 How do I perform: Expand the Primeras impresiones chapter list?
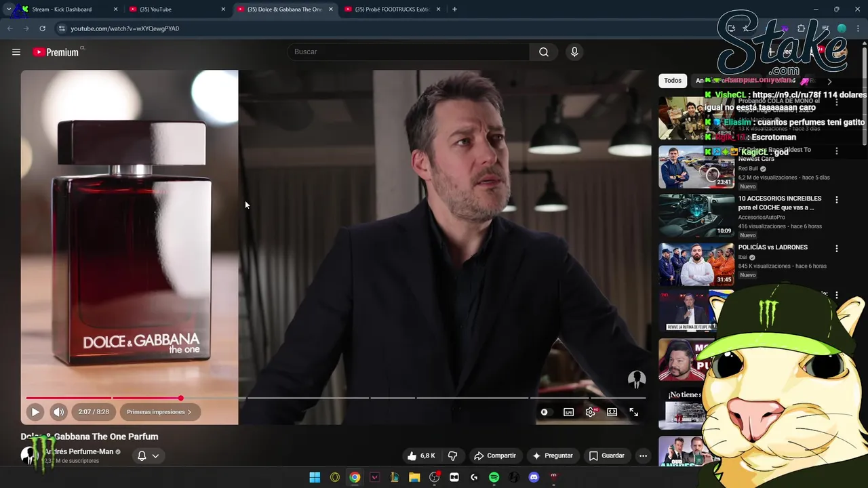[x=159, y=411]
